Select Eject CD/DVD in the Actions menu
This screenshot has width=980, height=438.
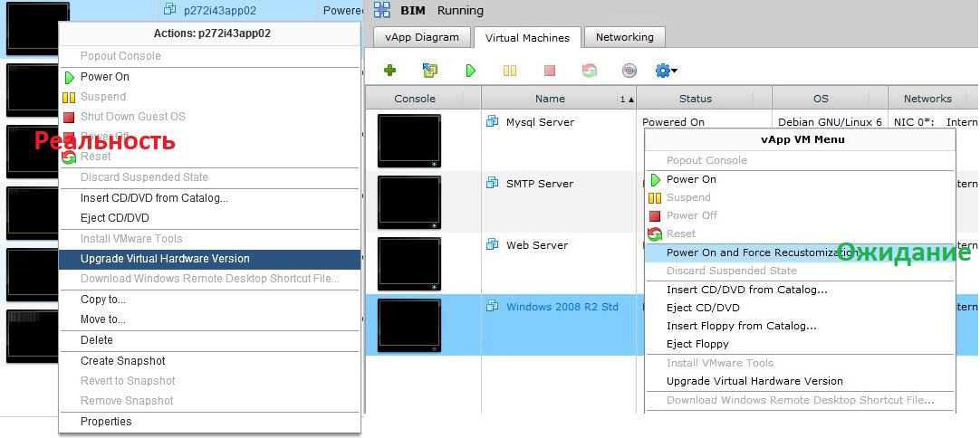pyautogui.click(x=209, y=218)
